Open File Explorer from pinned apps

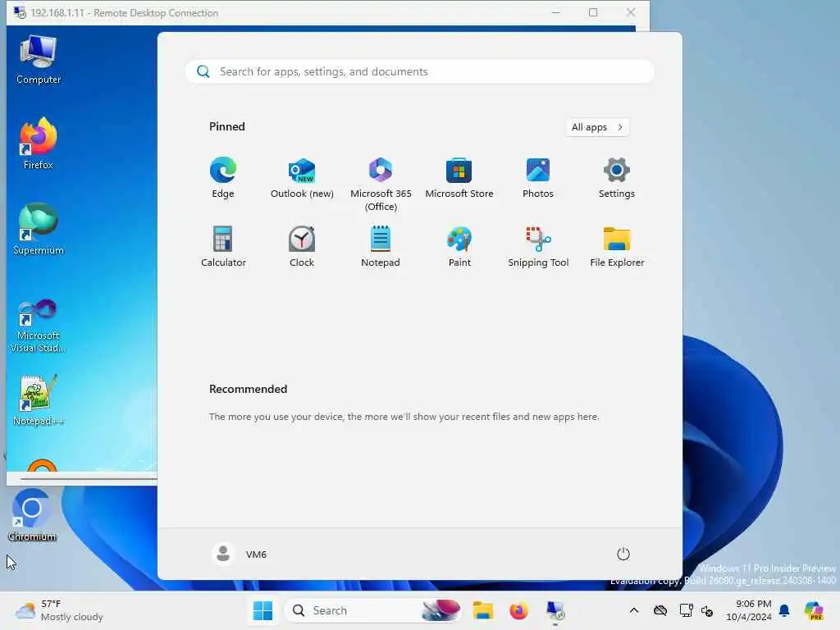pos(617,247)
